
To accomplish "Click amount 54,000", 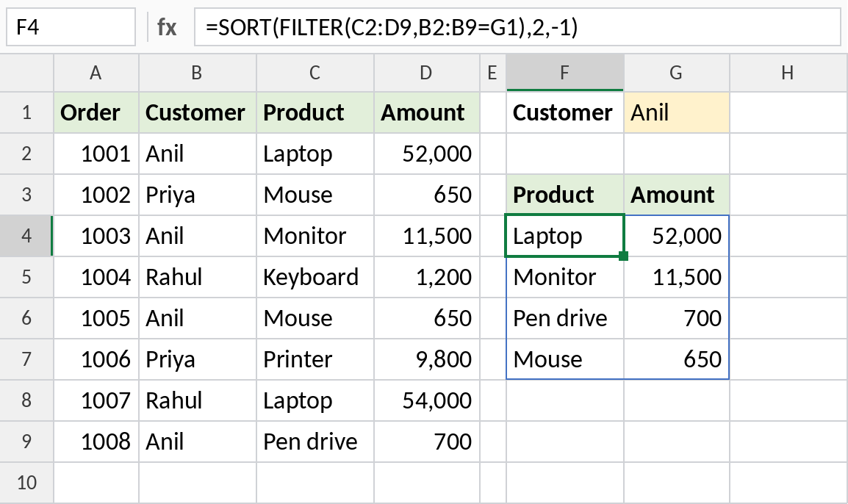I will click(x=427, y=400).
